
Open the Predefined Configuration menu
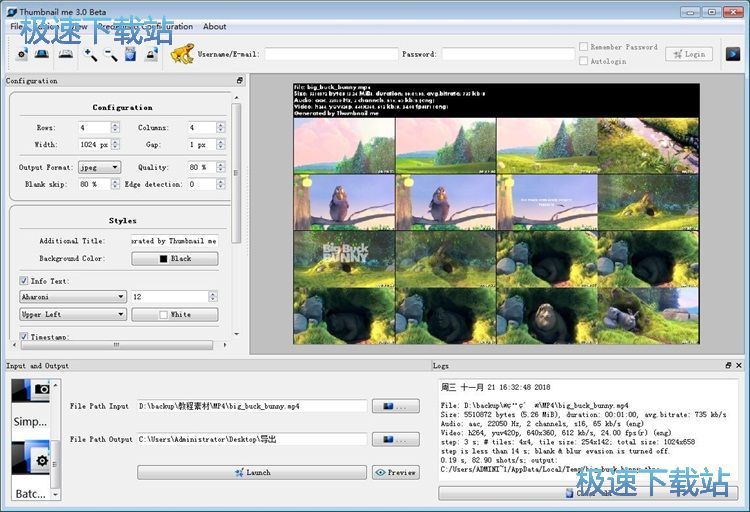(145, 26)
